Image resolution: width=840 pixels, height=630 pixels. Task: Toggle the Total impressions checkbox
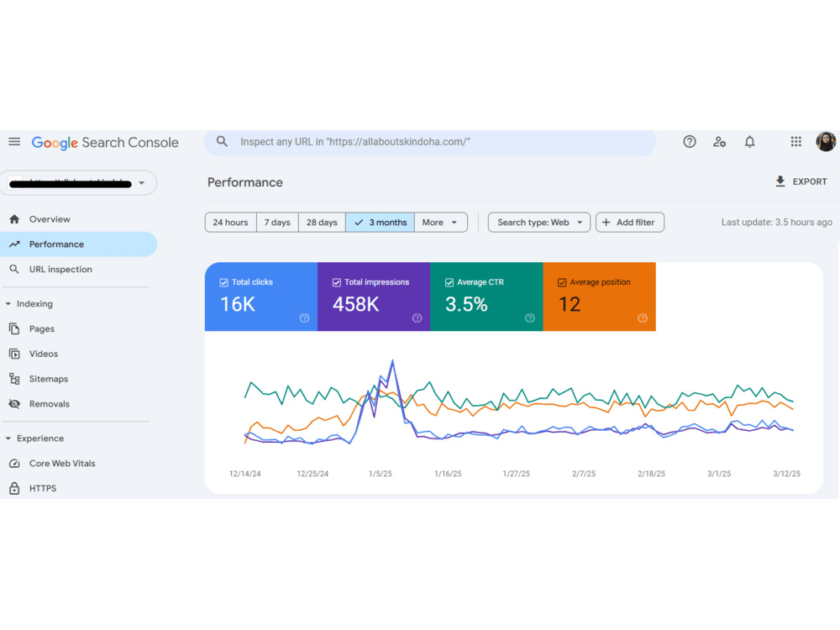tap(337, 282)
